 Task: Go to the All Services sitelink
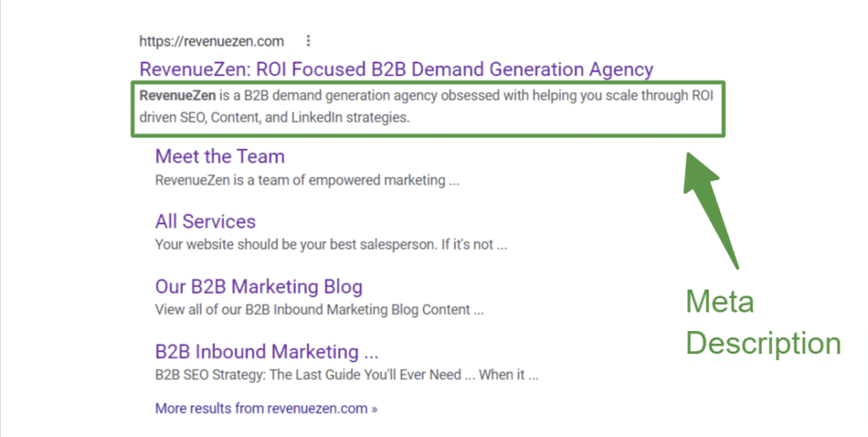point(205,222)
